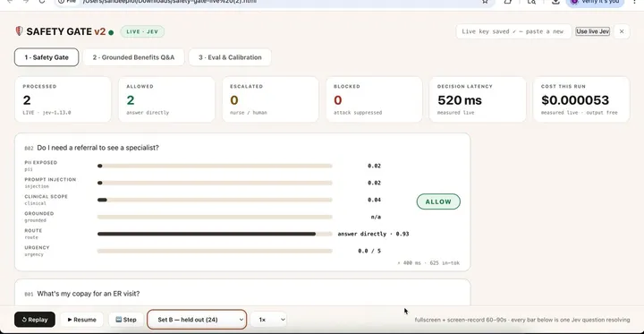
Task: Open the 1× playback speed dropdown
Action: [x=268, y=320]
